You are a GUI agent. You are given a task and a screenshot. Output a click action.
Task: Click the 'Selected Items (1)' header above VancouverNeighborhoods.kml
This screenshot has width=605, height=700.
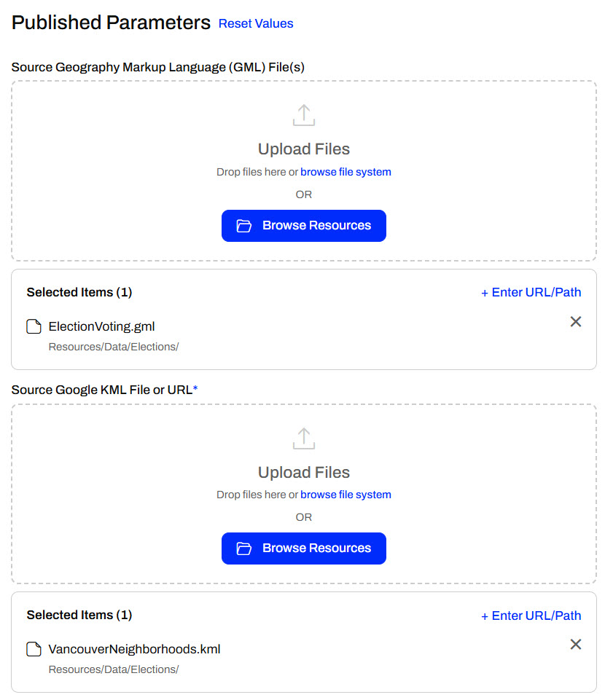click(79, 615)
